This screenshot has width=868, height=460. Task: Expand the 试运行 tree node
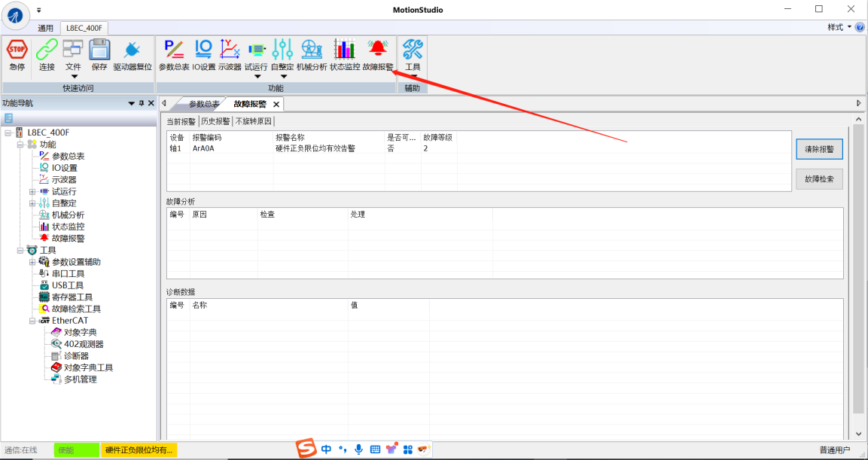(32, 191)
